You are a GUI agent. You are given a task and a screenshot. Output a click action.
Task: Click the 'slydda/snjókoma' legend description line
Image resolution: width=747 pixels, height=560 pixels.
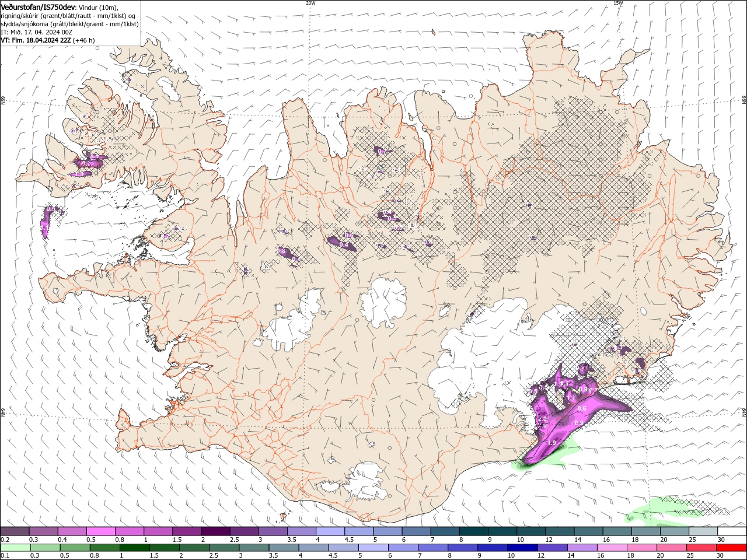(69, 24)
